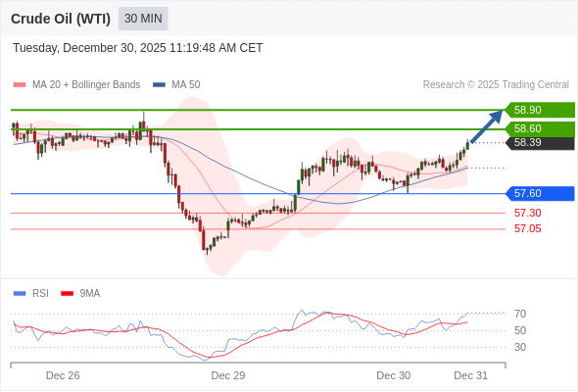Viewport: 578px width, 392px height.
Task: Click the RSI 70 level label
Action: 520,314
